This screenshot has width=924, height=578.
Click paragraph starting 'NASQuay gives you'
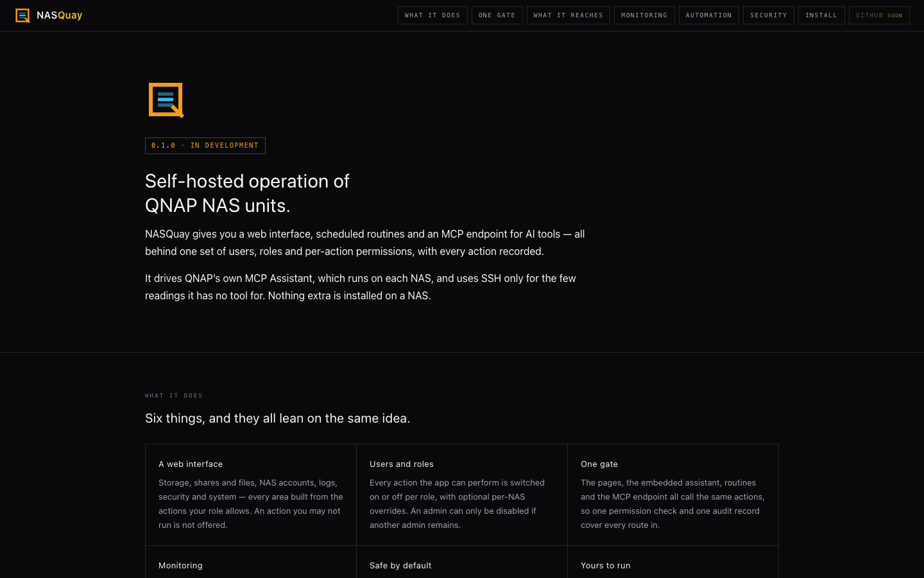364,243
